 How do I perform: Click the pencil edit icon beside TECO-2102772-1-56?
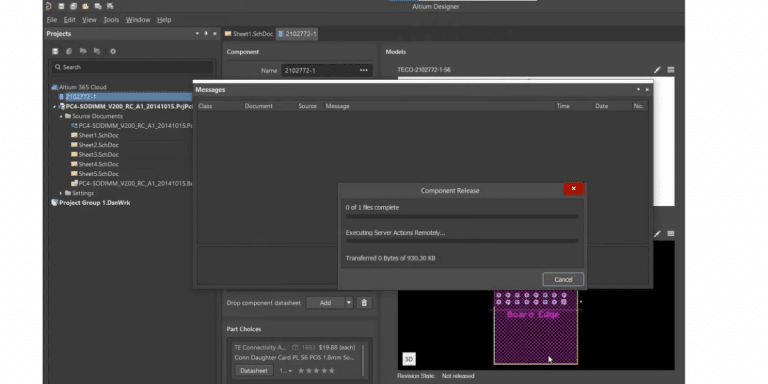click(657, 70)
